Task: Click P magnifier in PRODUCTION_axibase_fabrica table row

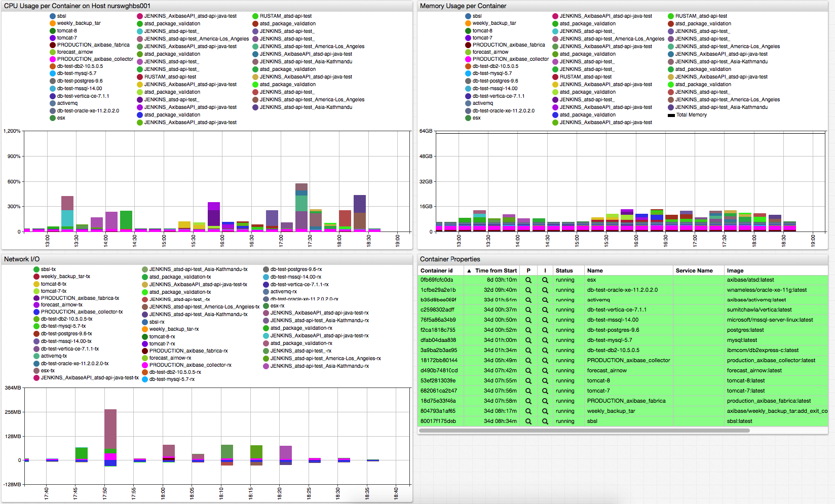Action: (x=528, y=401)
